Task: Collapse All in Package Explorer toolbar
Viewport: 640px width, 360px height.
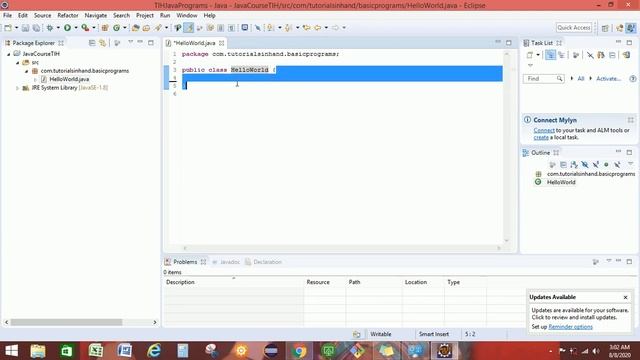Action: pyautogui.click(x=92, y=43)
